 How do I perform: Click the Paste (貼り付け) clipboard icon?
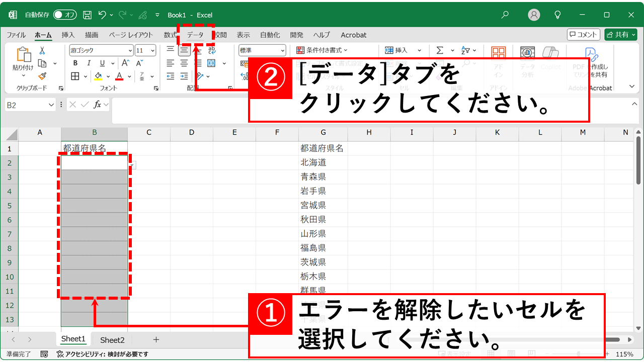click(x=23, y=55)
